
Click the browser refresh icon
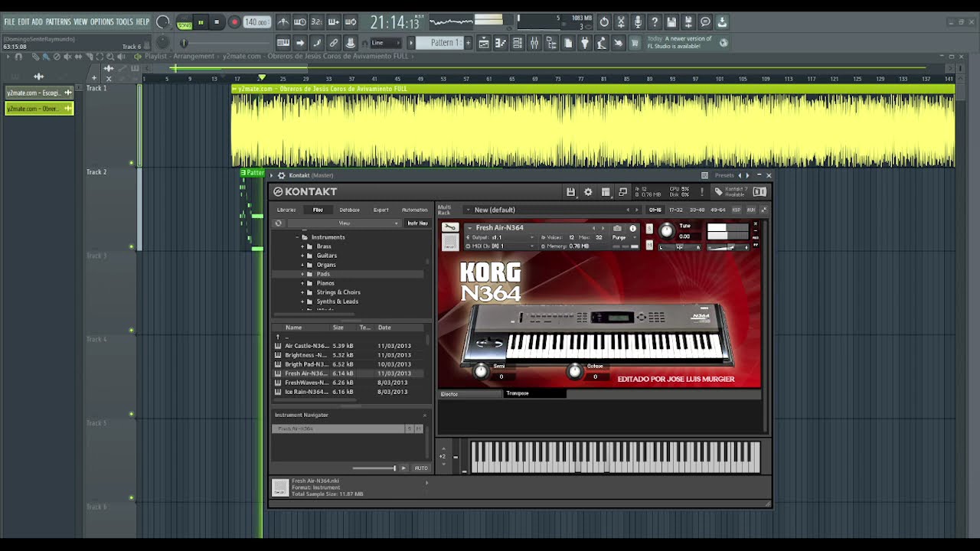click(x=279, y=223)
